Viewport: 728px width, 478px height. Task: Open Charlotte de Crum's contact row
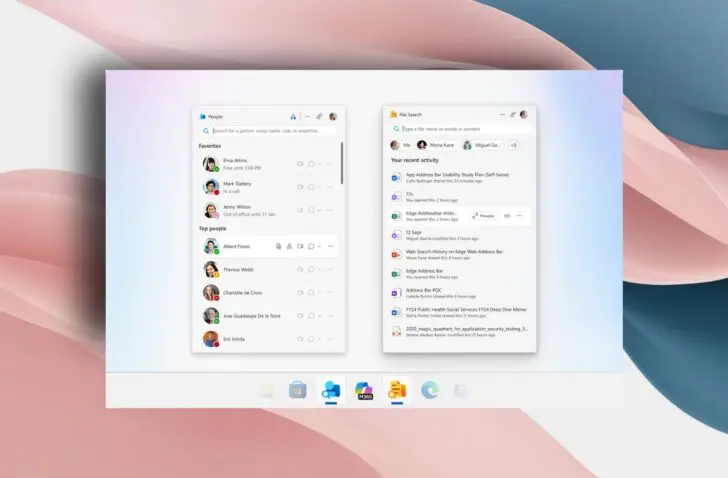click(x=269, y=293)
